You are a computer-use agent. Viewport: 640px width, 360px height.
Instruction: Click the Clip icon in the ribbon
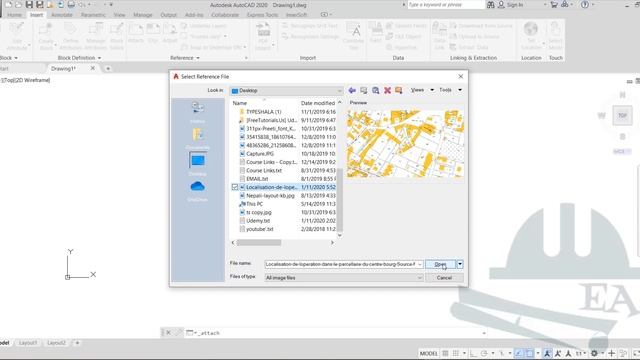pyautogui.click(x=153, y=33)
